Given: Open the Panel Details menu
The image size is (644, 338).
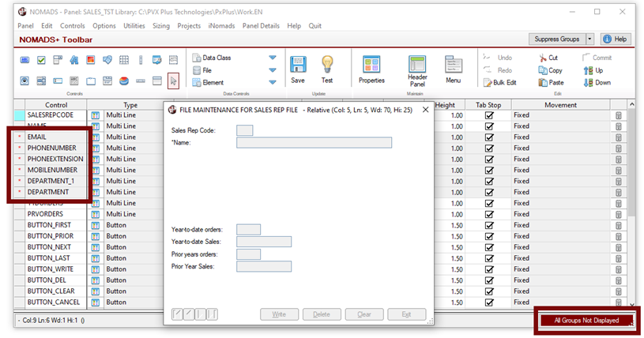Looking at the screenshot, I should click(x=261, y=26).
